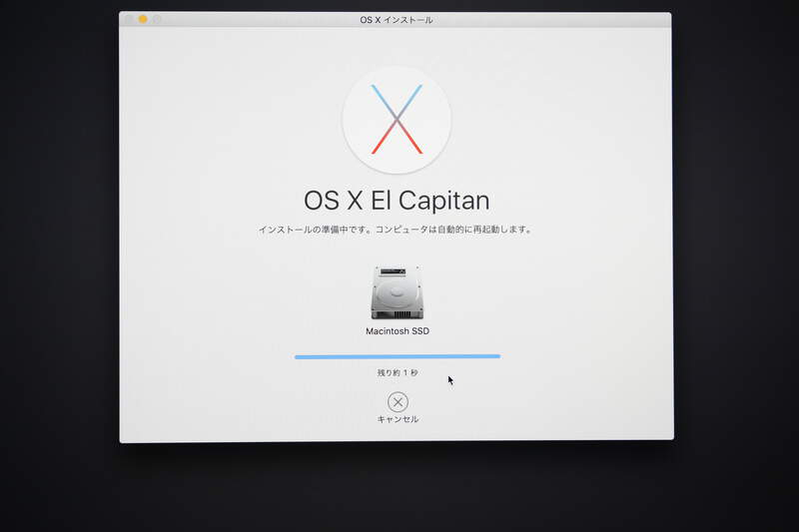Click the red stroke of the X logo
This screenshot has width=799, height=532.
click(382, 143)
